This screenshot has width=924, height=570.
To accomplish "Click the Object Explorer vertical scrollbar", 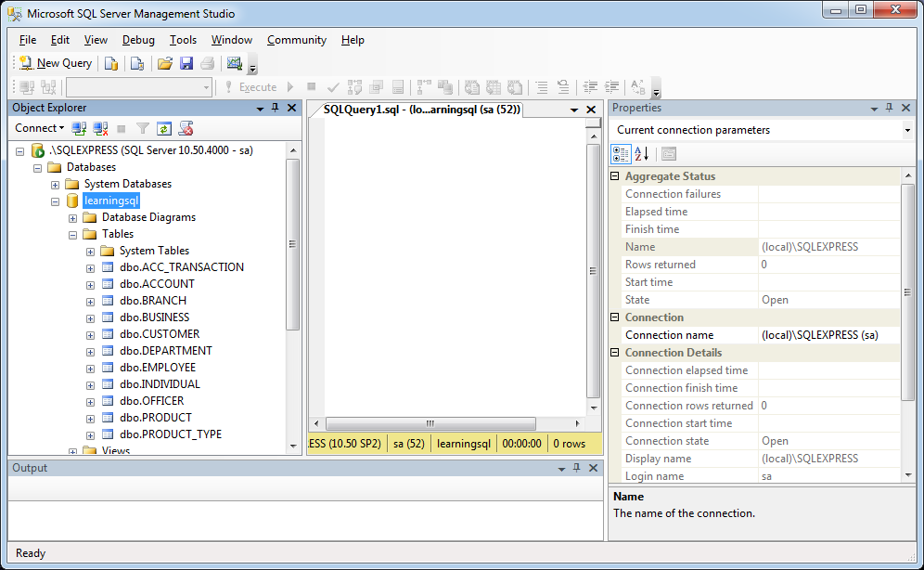I will [293, 245].
